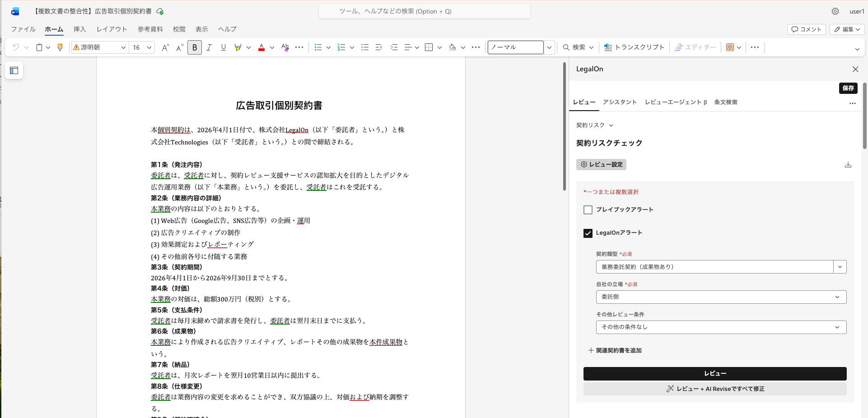Viewport: 868px width, 418px height.
Task: Click the Paste clipboard icon
Action: pyautogui.click(x=39, y=47)
